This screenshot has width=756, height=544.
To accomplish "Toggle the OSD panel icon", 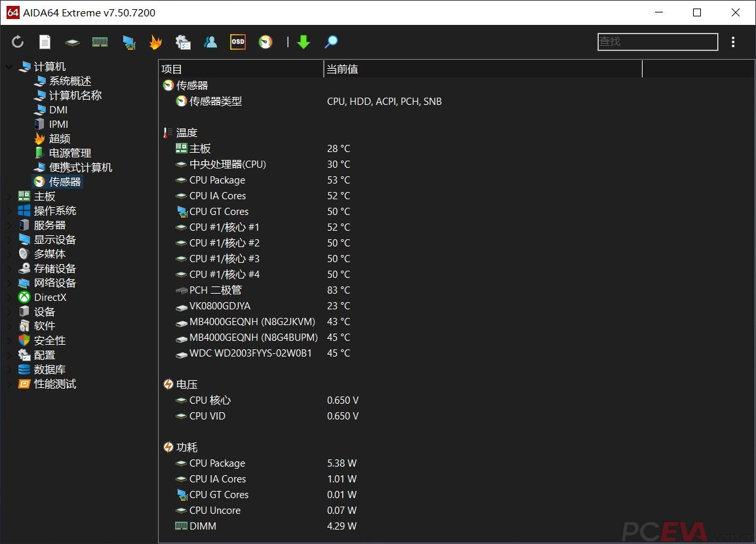I will coord(238,42).
